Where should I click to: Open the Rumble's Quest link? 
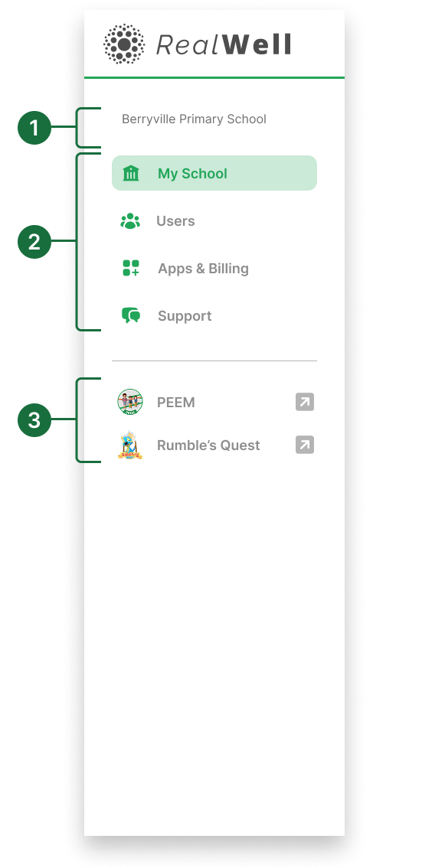point(208,445)
